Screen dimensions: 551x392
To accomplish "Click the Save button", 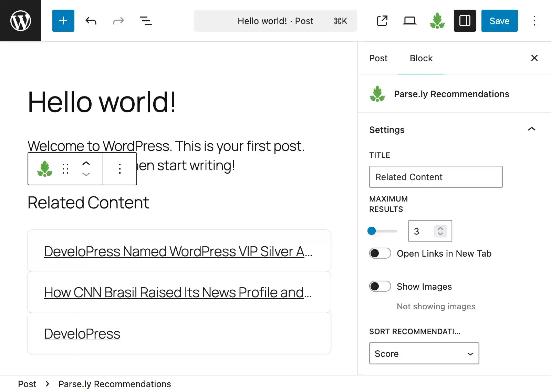I will pyautogui.click(x=499, y=21).
